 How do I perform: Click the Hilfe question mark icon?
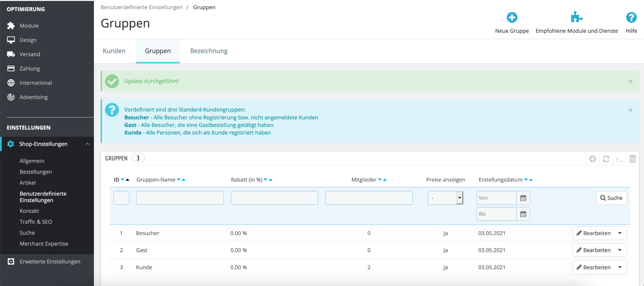point(631,17)
